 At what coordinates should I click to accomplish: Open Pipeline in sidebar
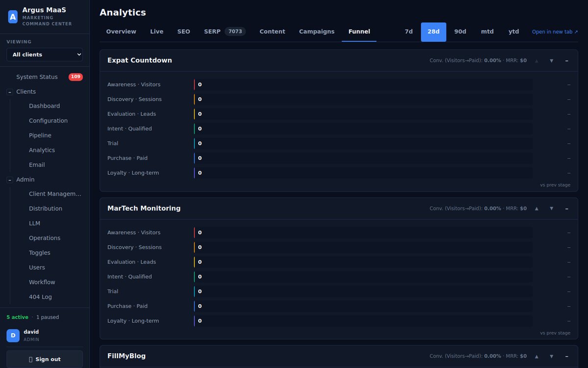(40, 135)
